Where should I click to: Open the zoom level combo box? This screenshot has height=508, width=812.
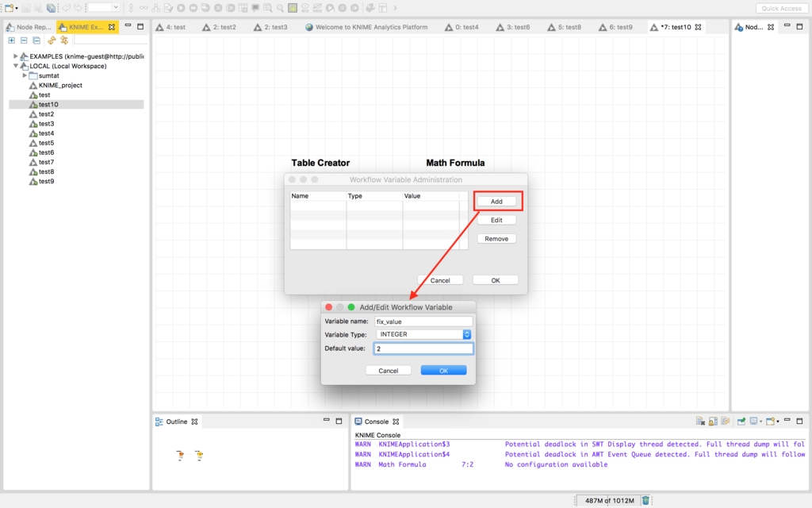(104, 7)
